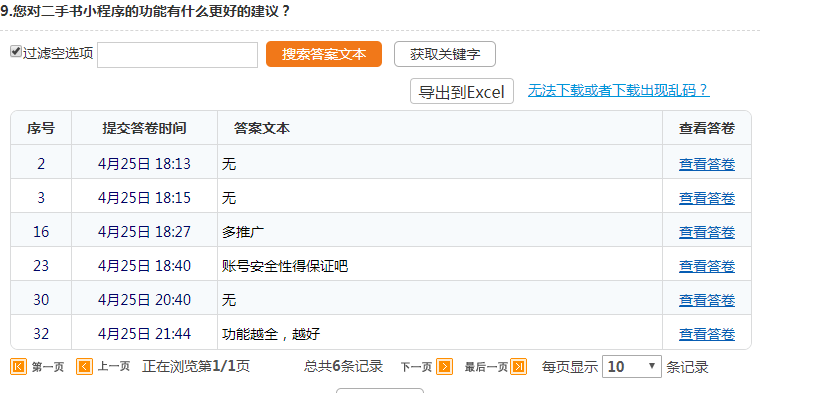Go to first page arrow icon
The width and height of the screenshot is (818, 393).
pyautogui.click(x=18, y=367)
